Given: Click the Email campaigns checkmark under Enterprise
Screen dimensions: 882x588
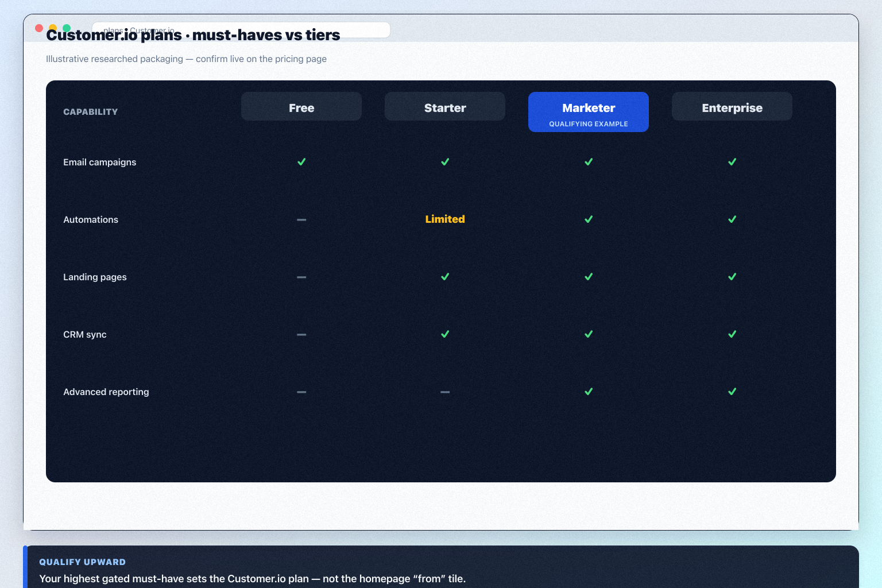Looking at the screenshot, I should (x=732, y=162).
